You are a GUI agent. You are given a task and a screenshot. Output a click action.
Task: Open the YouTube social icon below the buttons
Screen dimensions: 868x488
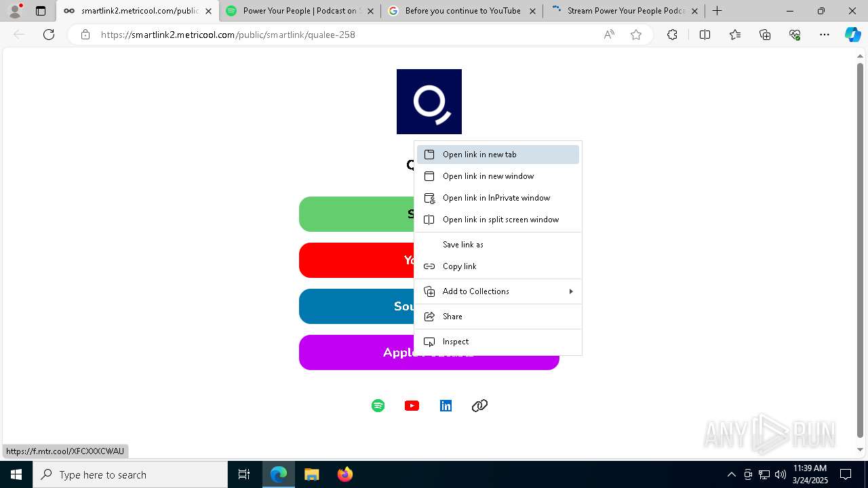(x=412, y=405)
